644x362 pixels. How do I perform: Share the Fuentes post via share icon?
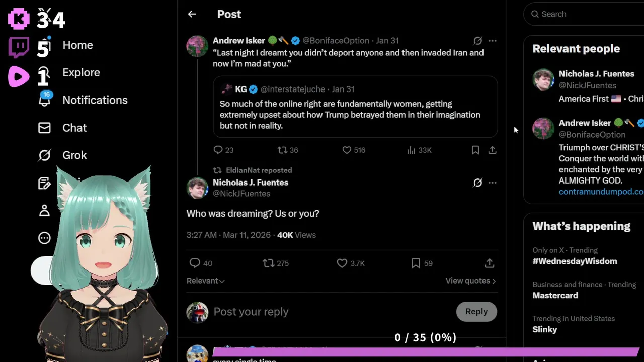(490, 263)
